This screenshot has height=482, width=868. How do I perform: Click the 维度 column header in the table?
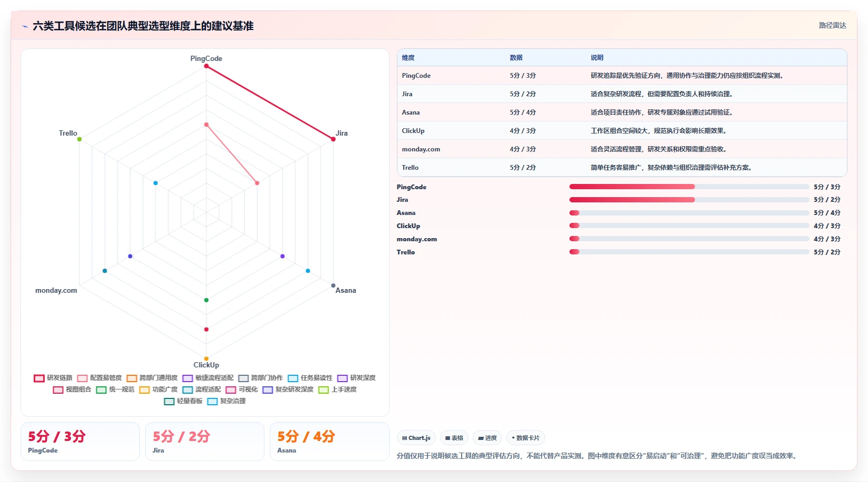(408, 58)
